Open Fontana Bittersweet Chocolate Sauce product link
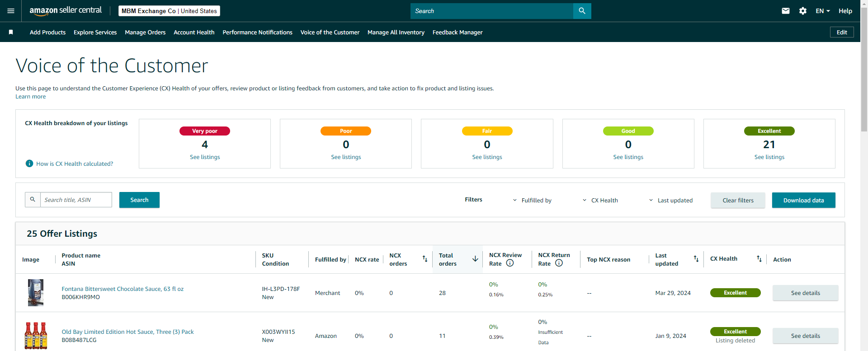This screenshot has width=868, height=351. point(123,289)
